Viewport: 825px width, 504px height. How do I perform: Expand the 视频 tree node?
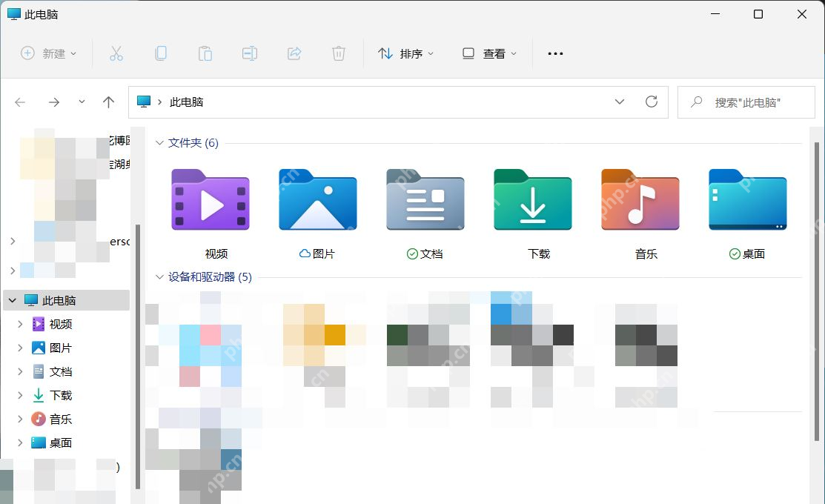pos(20,324)
